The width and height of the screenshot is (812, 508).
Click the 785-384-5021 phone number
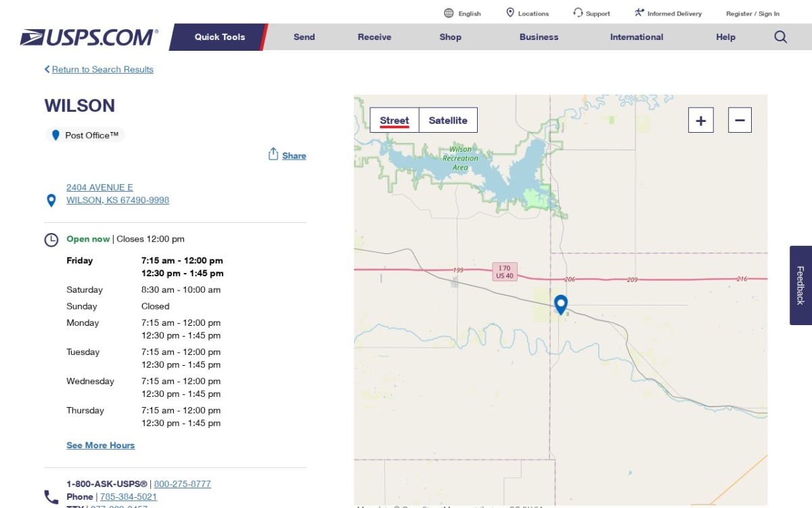(x=129, y=496)
